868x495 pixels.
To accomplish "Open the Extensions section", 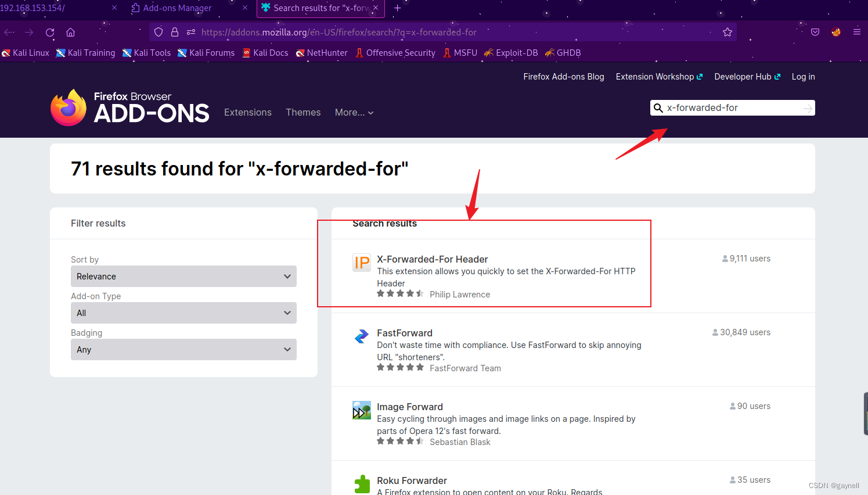I will pos(248,113).
